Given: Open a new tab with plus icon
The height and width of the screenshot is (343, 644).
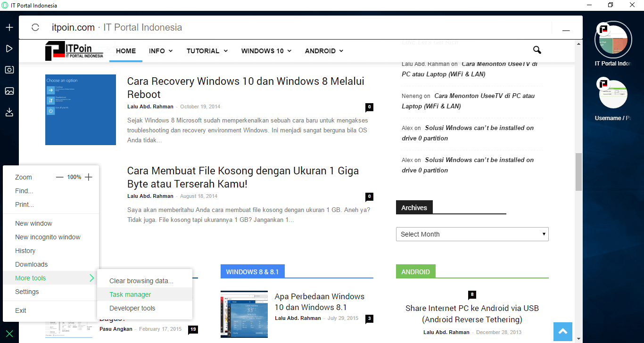Looking at the screenshot, I should (x=9, y=27).
